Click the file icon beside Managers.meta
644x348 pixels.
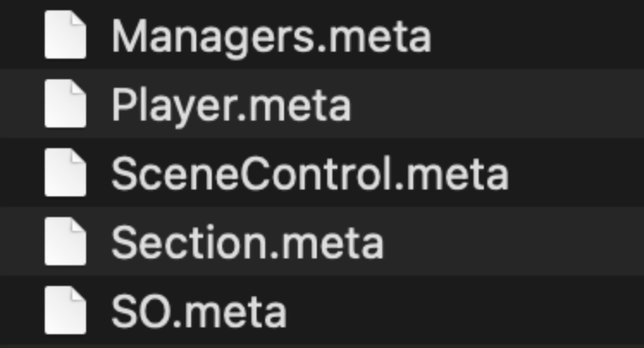(x=65, y=35)
